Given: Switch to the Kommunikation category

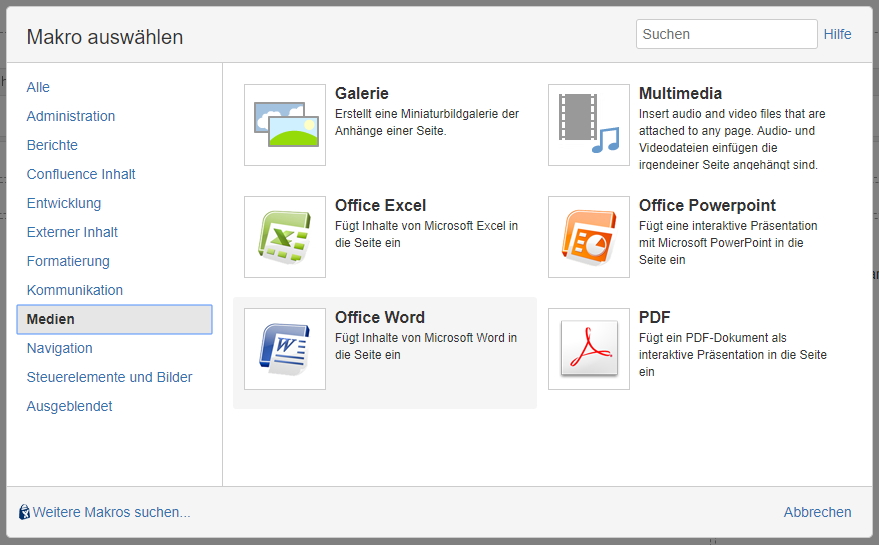Looking at the screenshot, I should 75,290.
